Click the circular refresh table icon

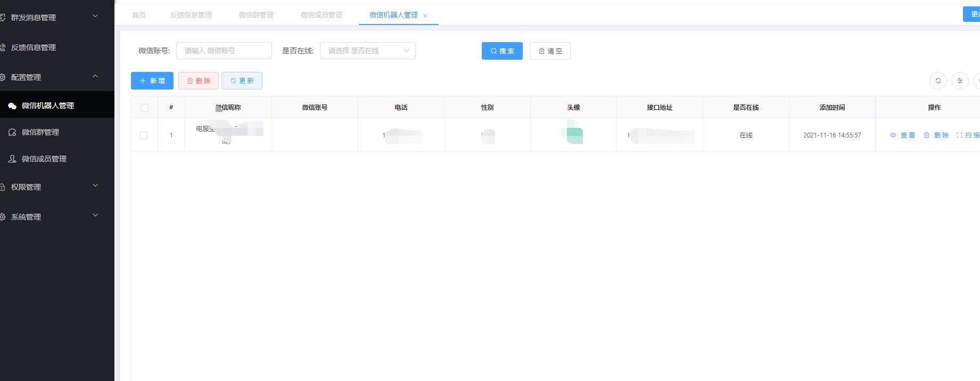point(938,80)
